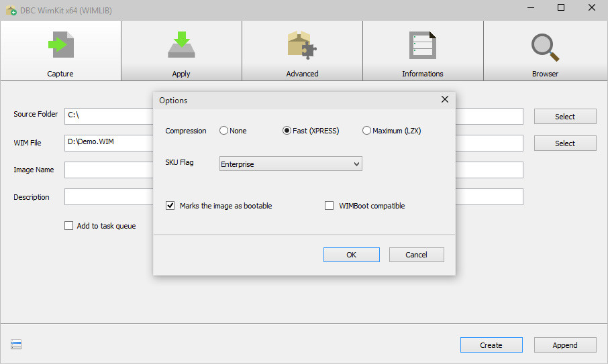Minimize the DBC WimKit window

(x=531, y=8)
